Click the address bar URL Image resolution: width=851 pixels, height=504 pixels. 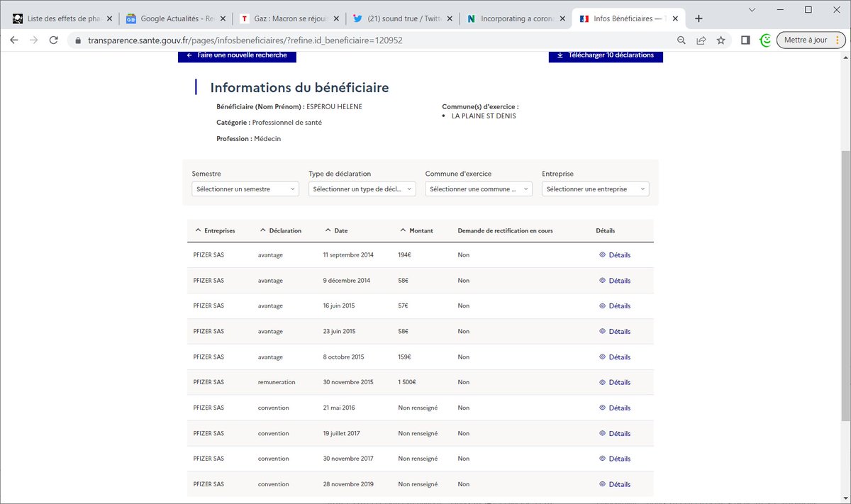point(245,40)
